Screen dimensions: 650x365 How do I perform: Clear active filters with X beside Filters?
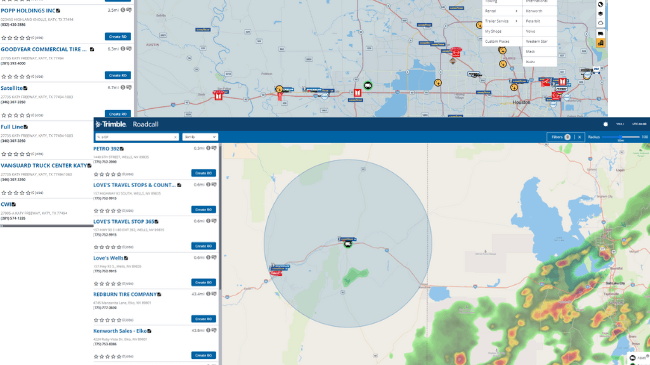(580, 137)
